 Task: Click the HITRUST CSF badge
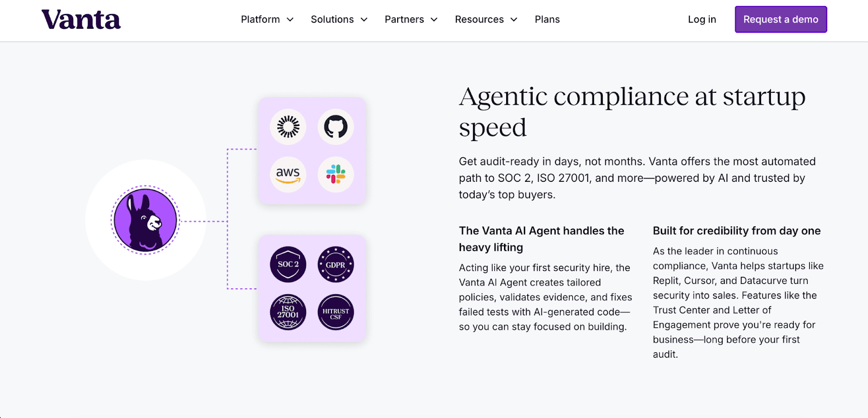(x=336, y=312)
